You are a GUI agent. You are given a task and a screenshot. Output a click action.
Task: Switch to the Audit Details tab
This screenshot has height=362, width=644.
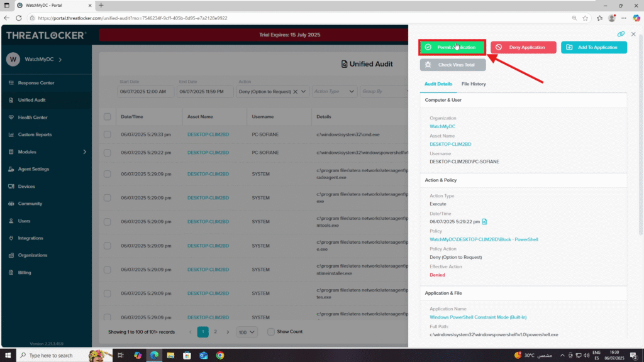click(x=438, y=84)
